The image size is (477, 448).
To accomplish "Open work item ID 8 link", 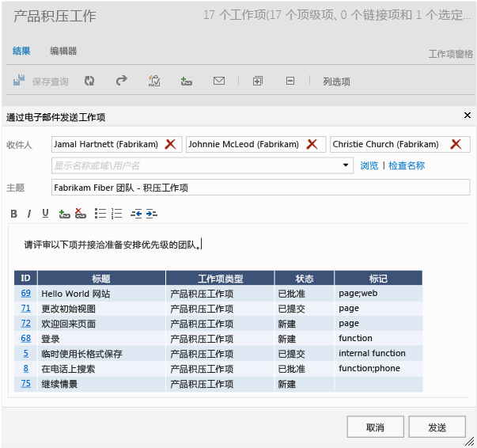I will click(x=26, y=368).
